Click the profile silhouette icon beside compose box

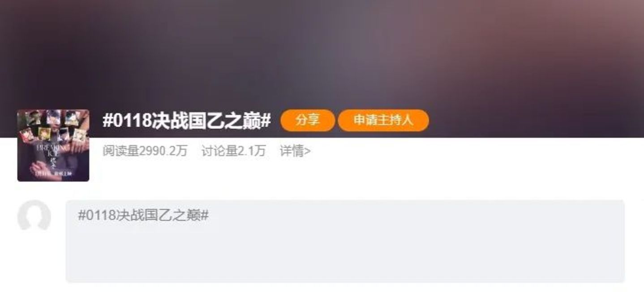(34, 216)
